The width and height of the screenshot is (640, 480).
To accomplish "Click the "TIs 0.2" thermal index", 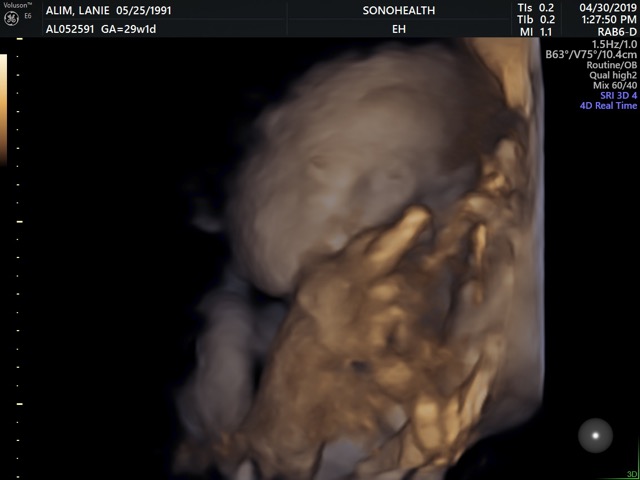I will click(536, 8).
